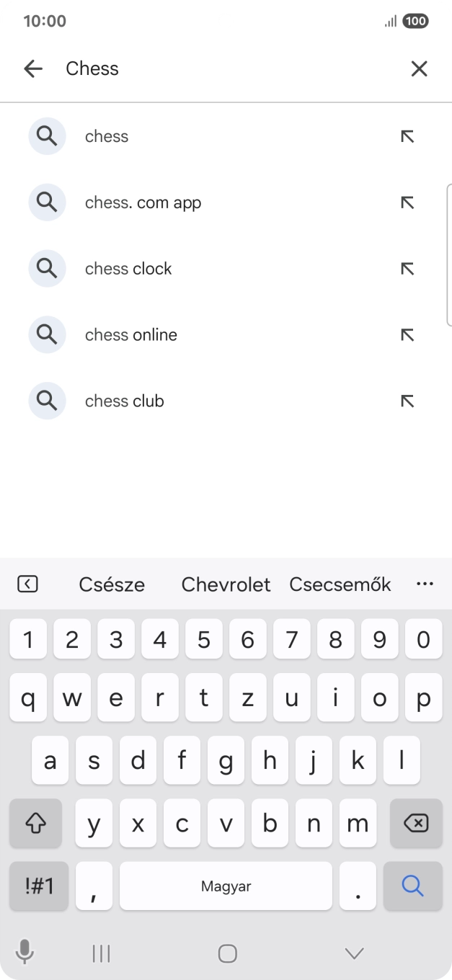Open recent apps with the navigation bar button
Image resolution: width=452 pixels, height=980 pixels.
pos(100,953)
